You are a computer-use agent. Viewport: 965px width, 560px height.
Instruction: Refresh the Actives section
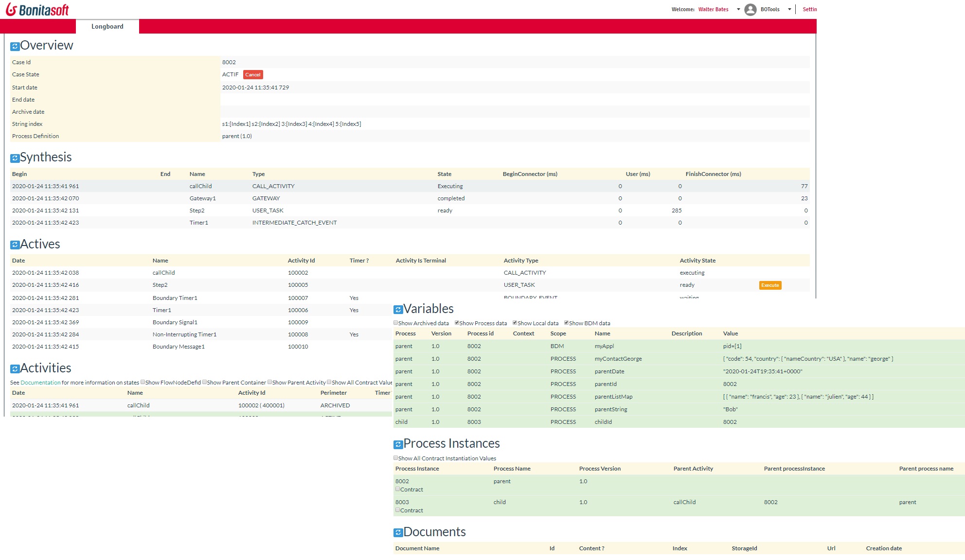pos(15,245)
